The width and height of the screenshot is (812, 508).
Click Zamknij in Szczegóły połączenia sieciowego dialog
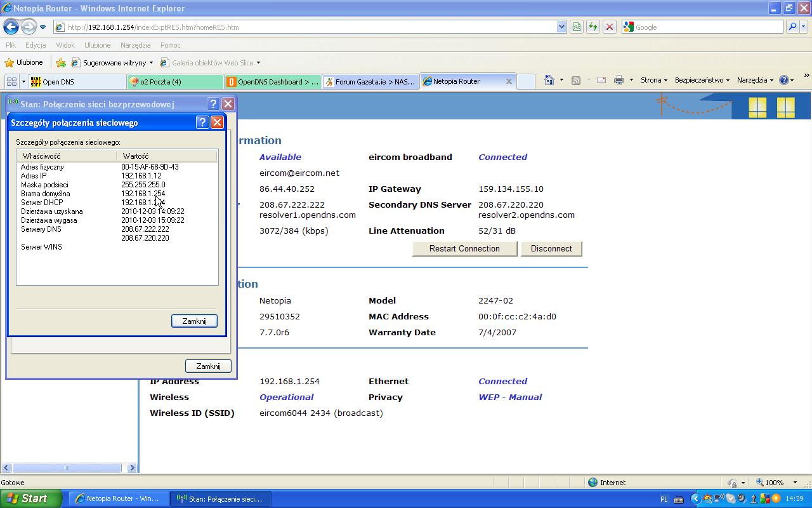(x=194, y=321)
